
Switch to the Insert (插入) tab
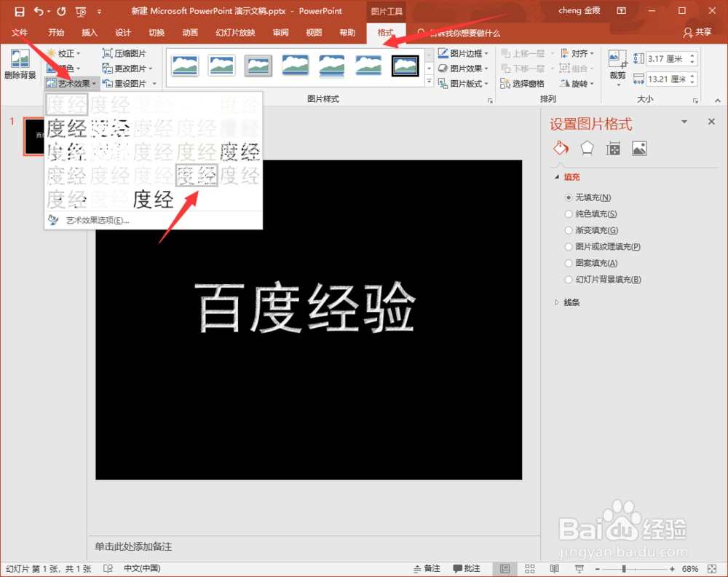[x=89, y=33]
